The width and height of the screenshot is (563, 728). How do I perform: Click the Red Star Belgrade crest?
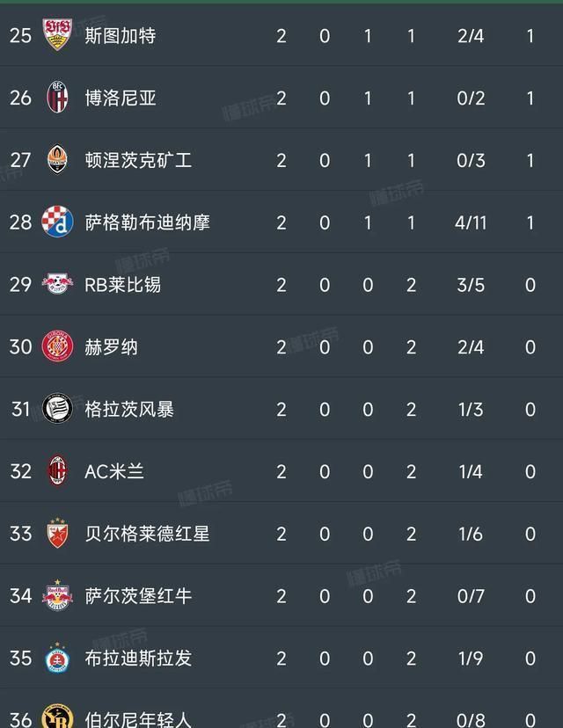[57, 534]
